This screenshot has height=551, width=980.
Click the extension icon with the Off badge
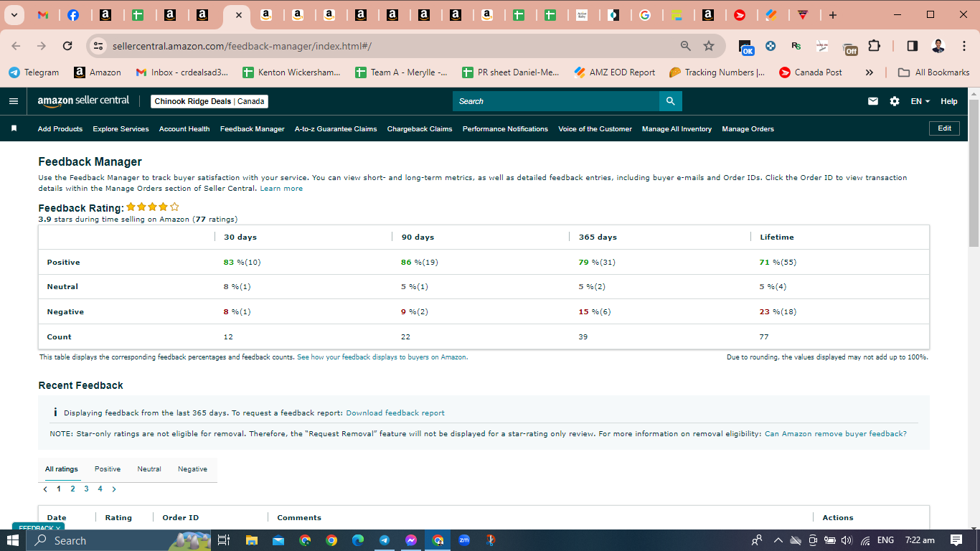tap(849, 47)
